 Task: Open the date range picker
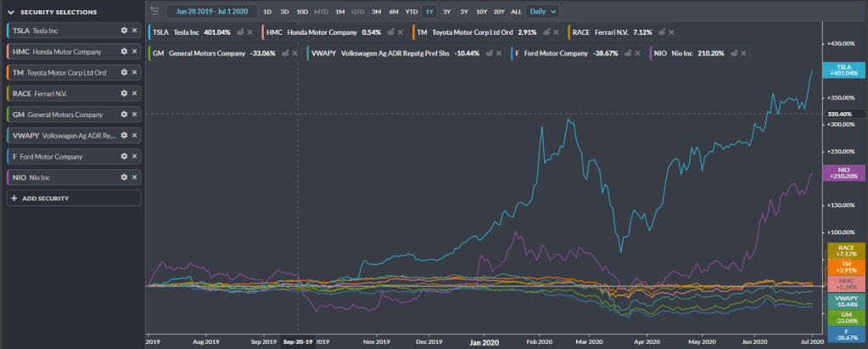click(x=211, y=11)
